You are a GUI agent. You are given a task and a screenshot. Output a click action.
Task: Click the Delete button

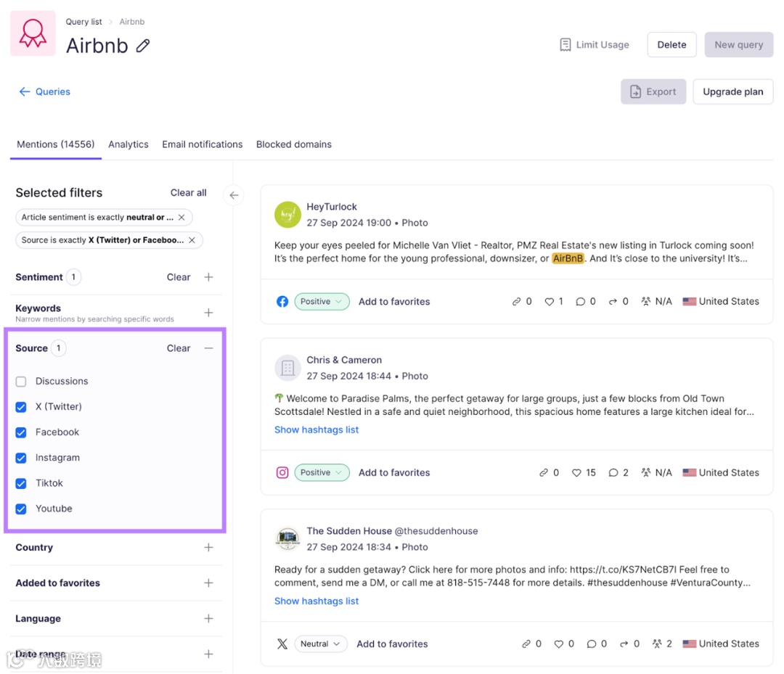click(x=671, y=45)
